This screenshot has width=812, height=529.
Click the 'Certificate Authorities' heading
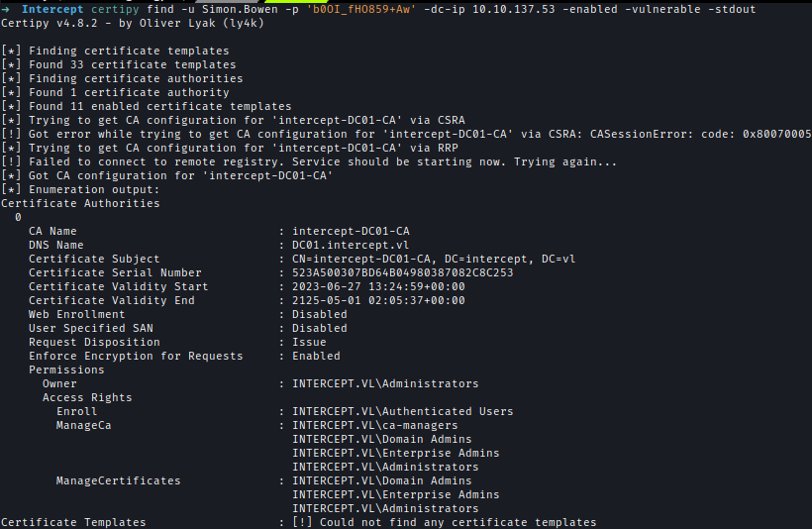pyautogui.click(x=80, y=204)
